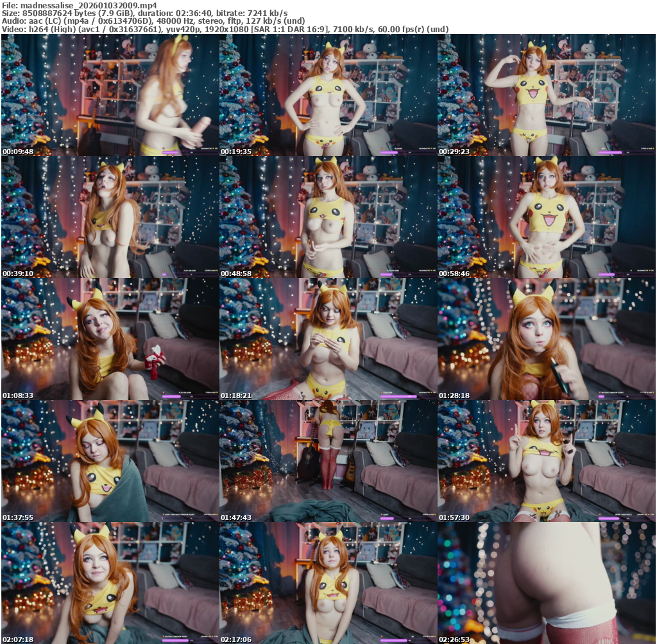Pick the thumbnail marked 01:28:18
657x644 pixels.
547,339
